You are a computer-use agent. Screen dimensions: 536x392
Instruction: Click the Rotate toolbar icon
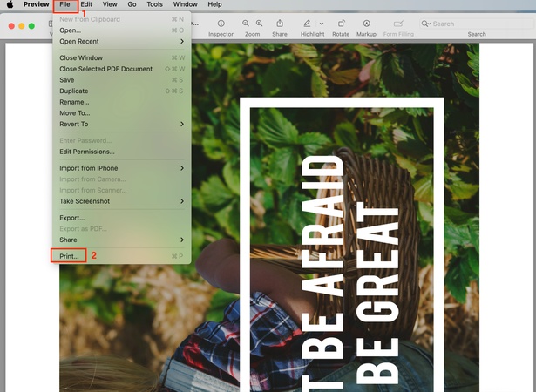[x=341, y=24]
